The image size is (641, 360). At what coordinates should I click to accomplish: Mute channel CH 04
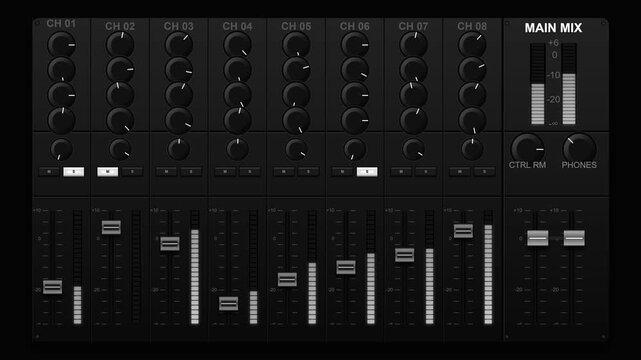point(225,172)
